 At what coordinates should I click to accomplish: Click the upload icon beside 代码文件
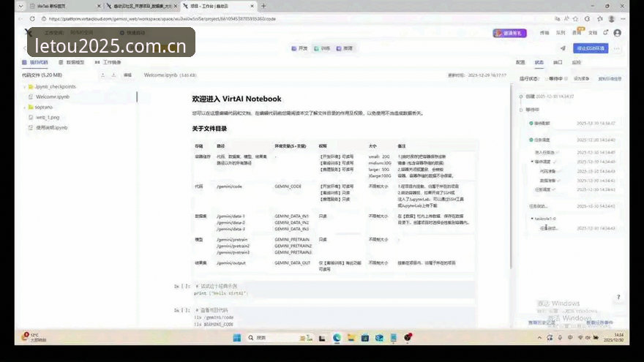coord(102,75)
